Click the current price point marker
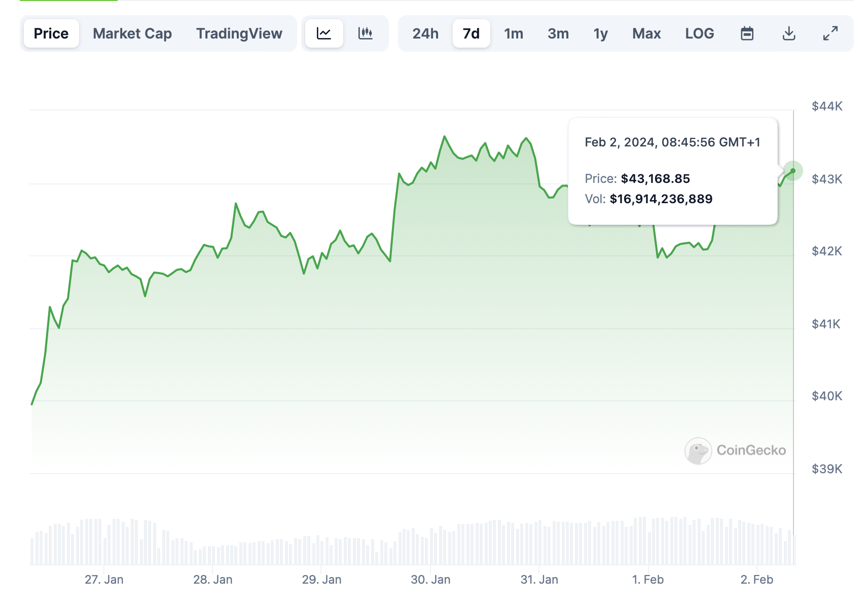The height and width of the screenshot is (610, 868). point(793,171)
